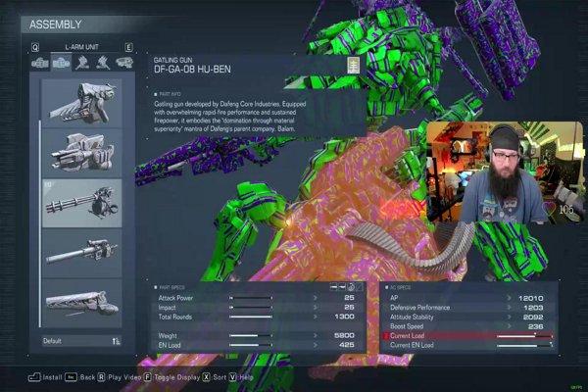The height and width of the screenshot is (392, 588).
Task: Click the F Toggle Display prompt
Action: (171, 377)
